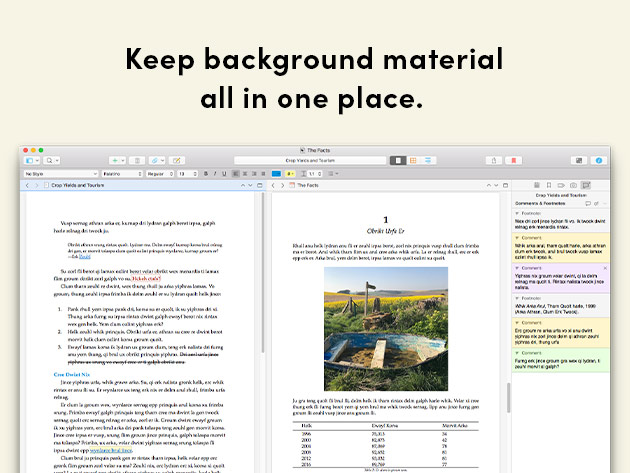Image resolution: width=630 pixels, height=473 pixels.
Task: Collapse the green Comment
Action: click(x=517, y=353)
